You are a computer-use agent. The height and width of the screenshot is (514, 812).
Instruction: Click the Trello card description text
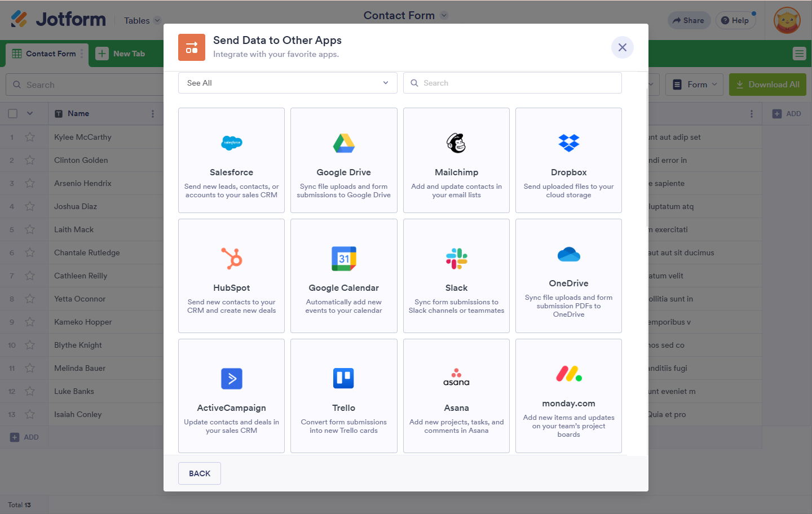tap(344, 426)
